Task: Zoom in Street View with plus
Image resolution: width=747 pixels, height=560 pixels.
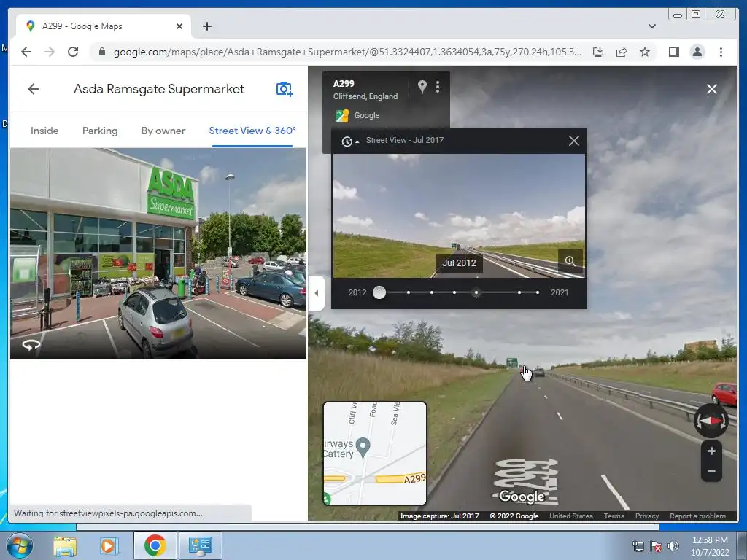Action: pyautogui.click(x=711, y=451)
